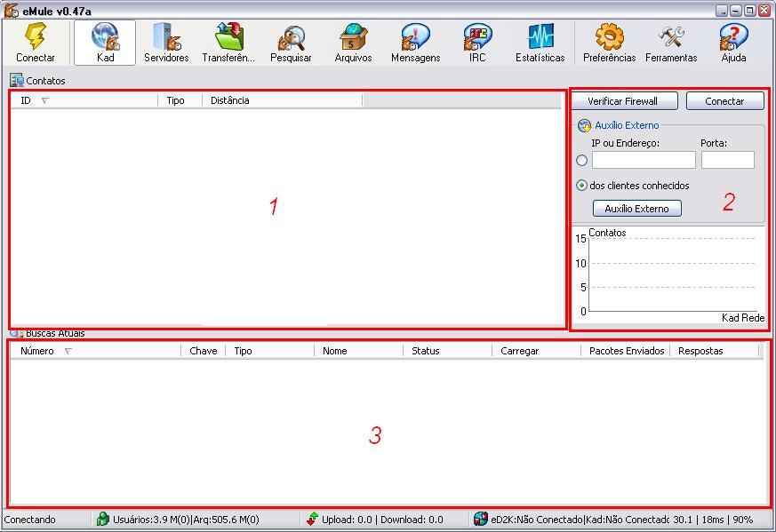Open the Ferramentas tools menu

(671, 43)
